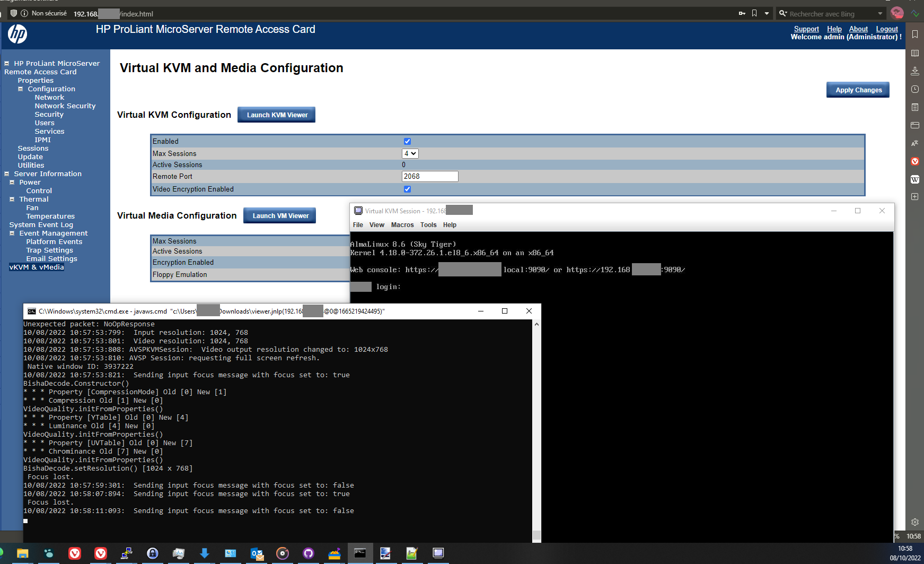
Task: Collapse the Power tree node
Action: click(x=12, y=183)
